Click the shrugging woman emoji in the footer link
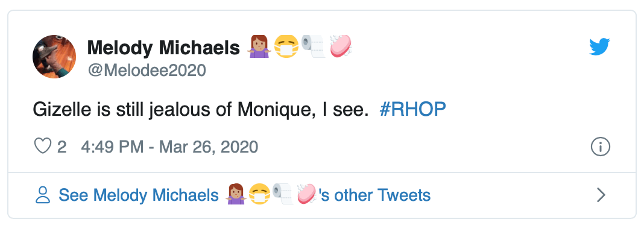Image resolution: width=644 pixels, height=228 pixels. 236,194
